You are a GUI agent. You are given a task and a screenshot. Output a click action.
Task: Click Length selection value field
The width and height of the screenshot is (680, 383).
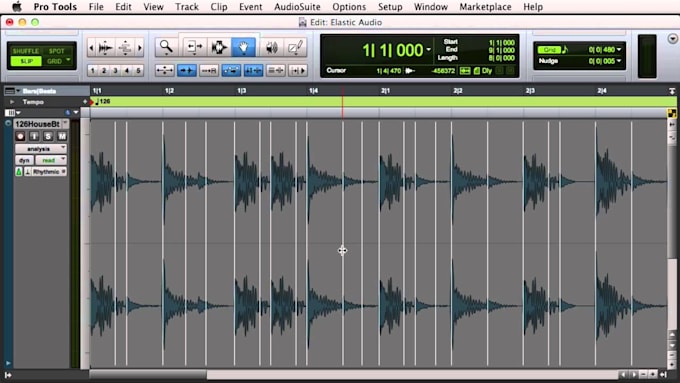click(x=501, y=58)
